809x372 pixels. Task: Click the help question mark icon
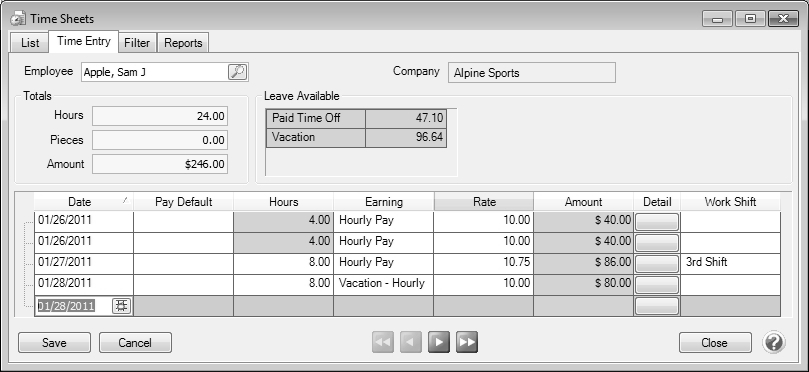point(773,343)
